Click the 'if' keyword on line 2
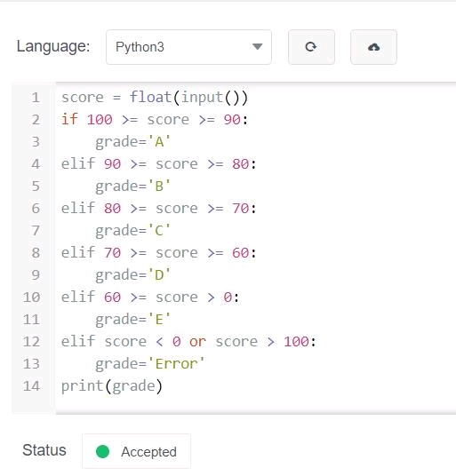 pos(69,119)
